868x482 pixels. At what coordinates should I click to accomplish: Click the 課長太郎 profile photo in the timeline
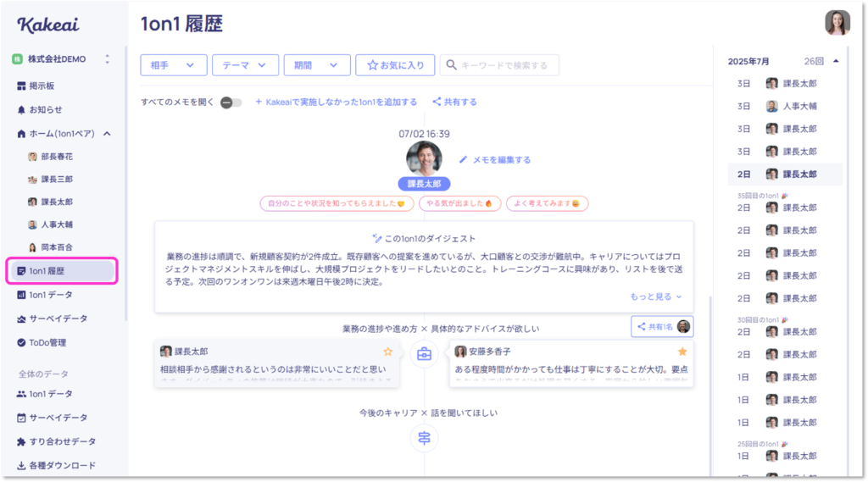coord(424,158)
